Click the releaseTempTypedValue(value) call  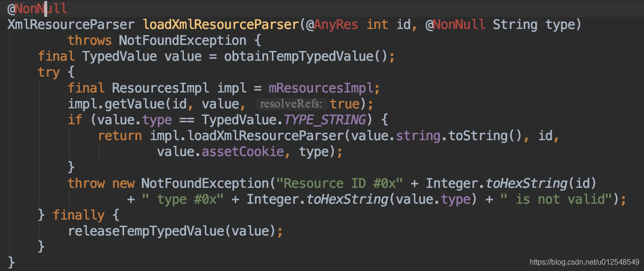coord(172,231)
